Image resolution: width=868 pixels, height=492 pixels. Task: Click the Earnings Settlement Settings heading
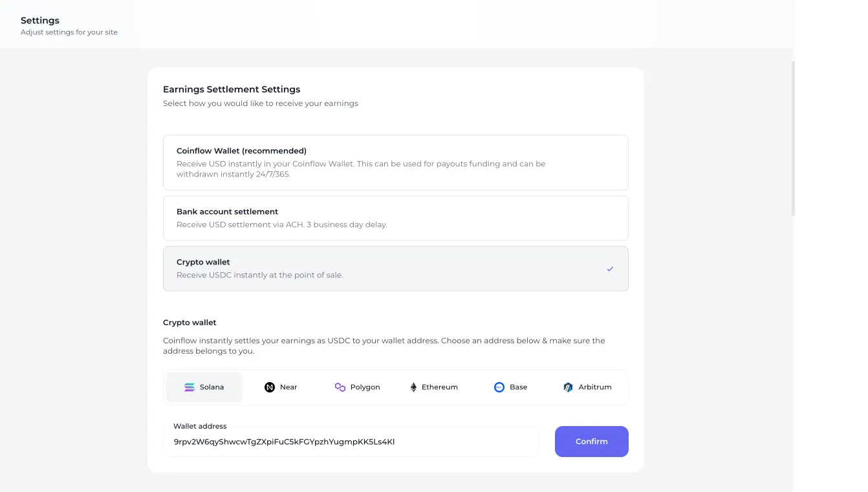(x=232, y=89)
